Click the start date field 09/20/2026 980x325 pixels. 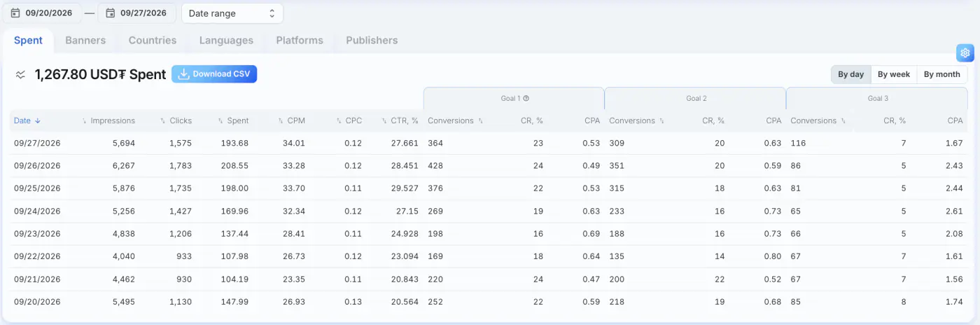click(42, 13)
